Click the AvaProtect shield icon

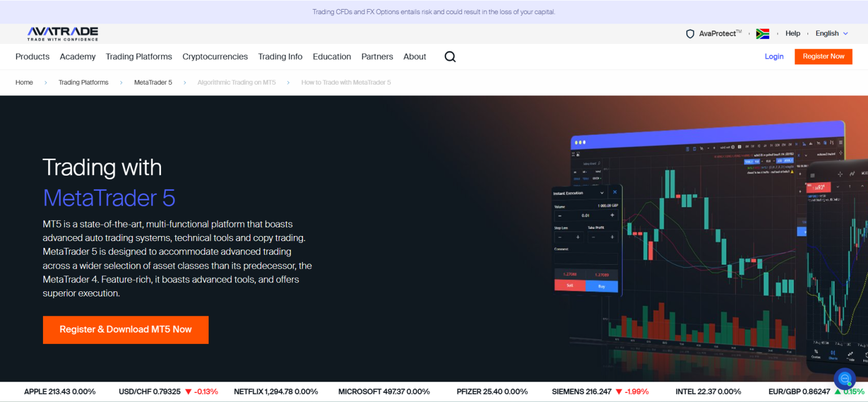click(x=690, y=34)
